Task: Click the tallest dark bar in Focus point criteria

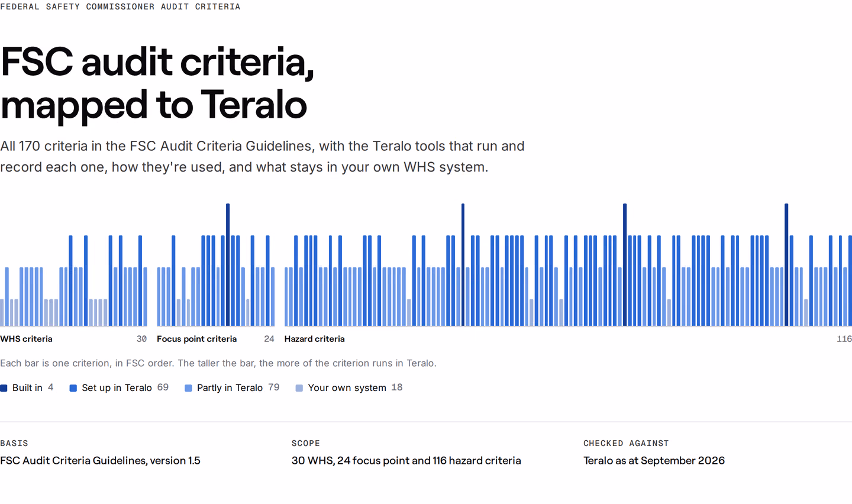Action: tap(228, 264)
